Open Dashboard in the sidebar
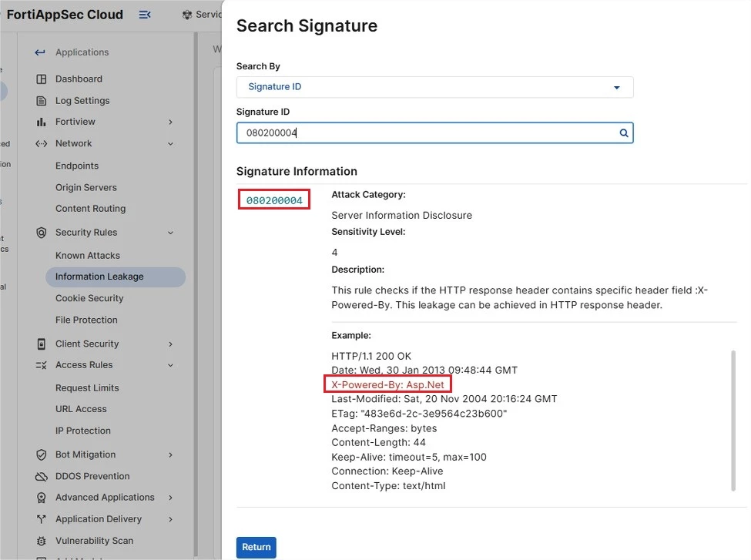The height and width of the screenshot is (560, 751). click(79, 79)
